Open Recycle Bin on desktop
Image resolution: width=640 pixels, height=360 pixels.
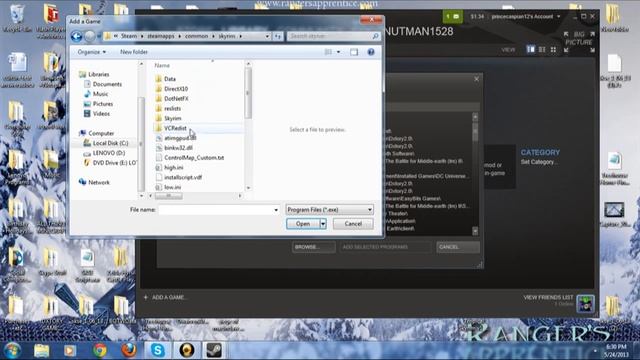point(16,18)
